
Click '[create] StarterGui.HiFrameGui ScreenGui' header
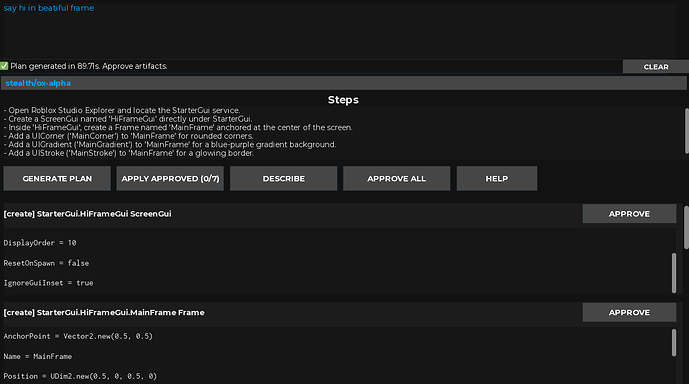click(x=87, y=214)
